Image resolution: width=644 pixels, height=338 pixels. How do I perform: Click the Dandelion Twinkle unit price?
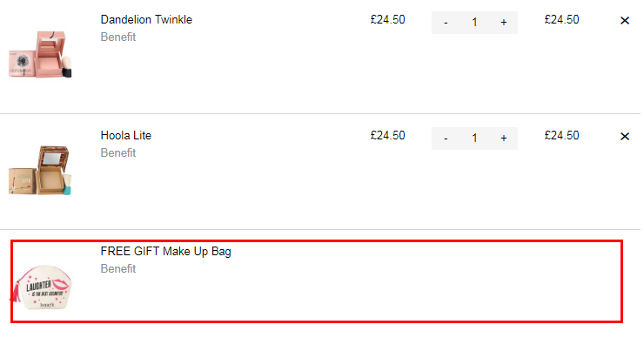pos(388,20)
